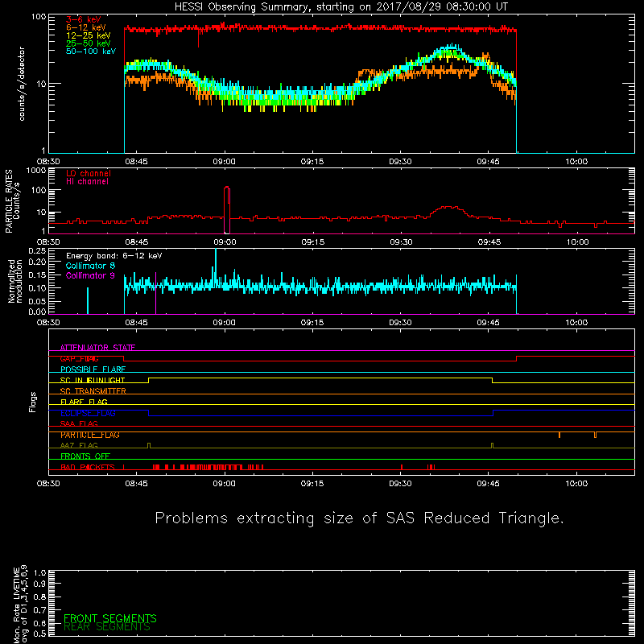Image resolution: width=644 pixels, height=644 pixels.
Task: Click 09:30 tick label under modulation plot
Action: 400,323
